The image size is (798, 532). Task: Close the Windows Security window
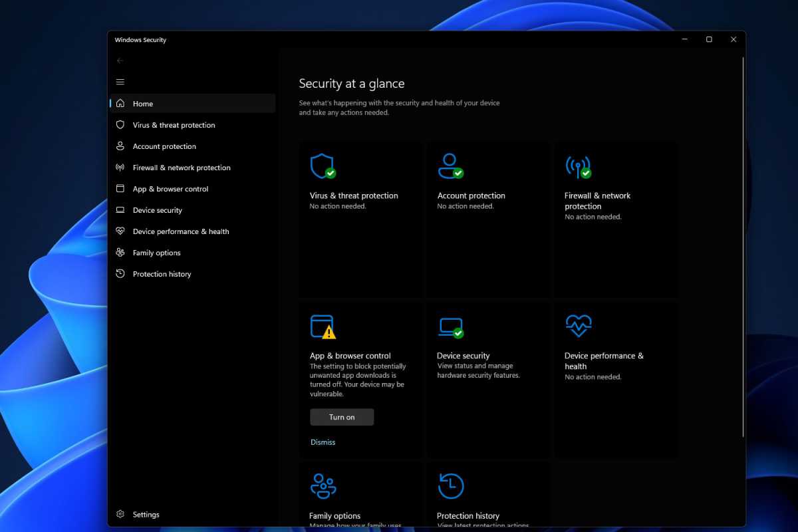pos(733,39)
